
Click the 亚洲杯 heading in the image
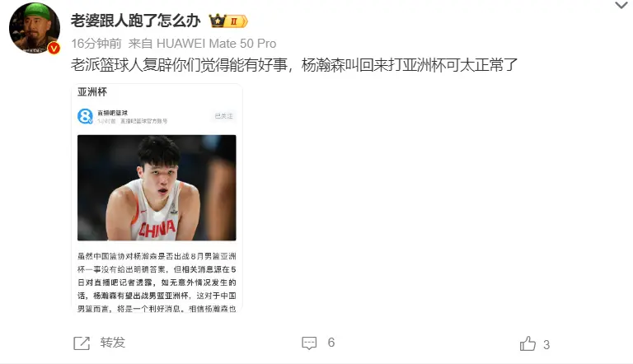(x=92, y=92)
